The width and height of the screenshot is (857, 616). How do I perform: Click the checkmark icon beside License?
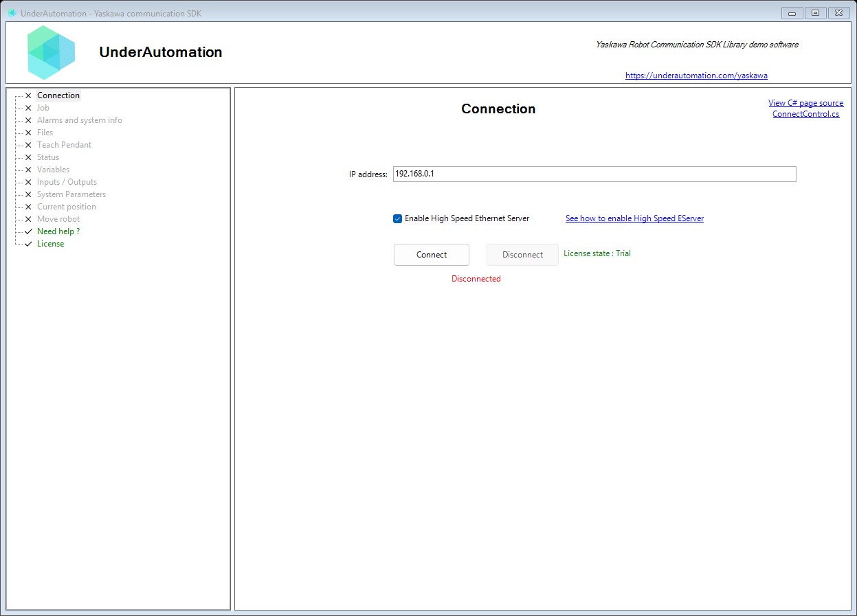(x=28, y=244)
